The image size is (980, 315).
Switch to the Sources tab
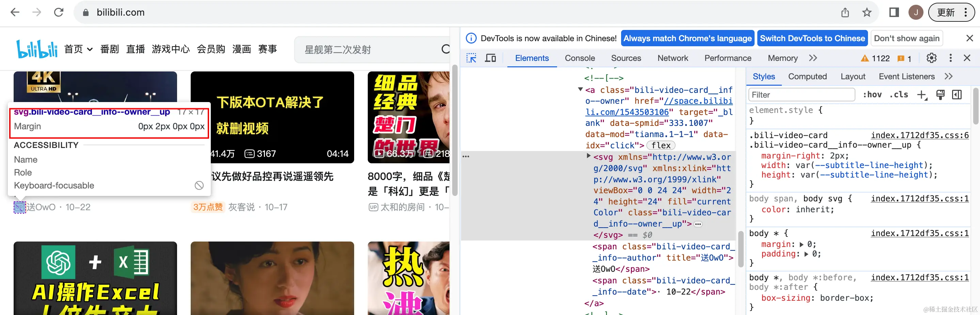coord(626,58)
